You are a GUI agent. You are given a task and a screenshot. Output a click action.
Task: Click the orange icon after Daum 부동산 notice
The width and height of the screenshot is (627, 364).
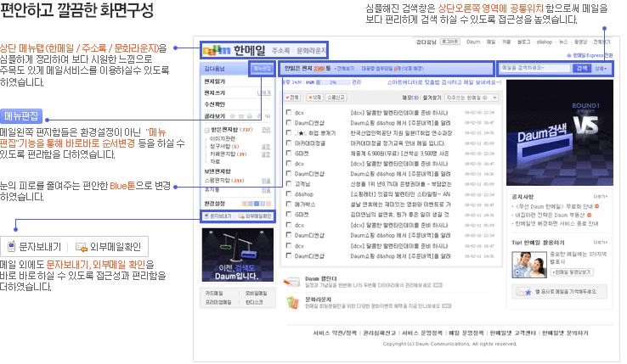coord(589,215)
